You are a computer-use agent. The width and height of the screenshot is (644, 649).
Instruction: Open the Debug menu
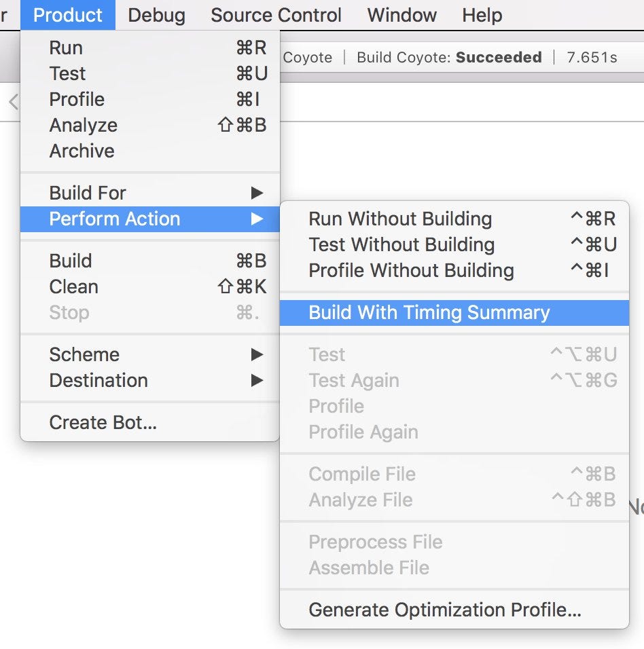[156, 15]
